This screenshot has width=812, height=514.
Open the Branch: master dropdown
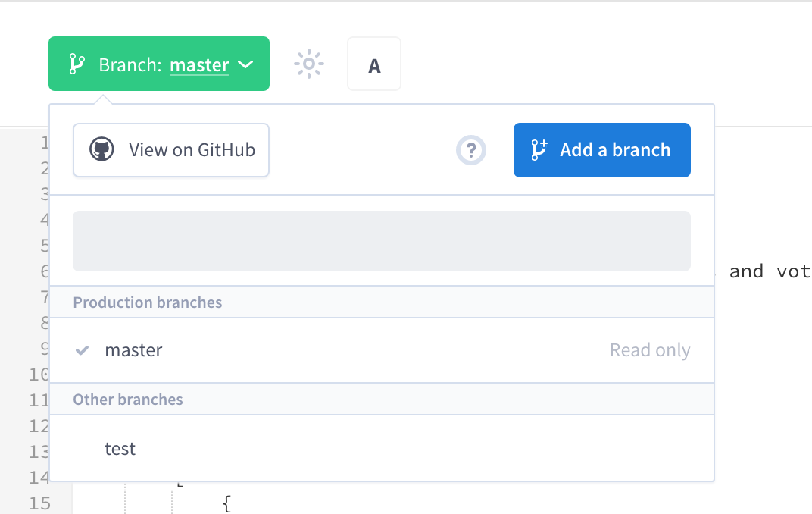click(x=159, y=64)
